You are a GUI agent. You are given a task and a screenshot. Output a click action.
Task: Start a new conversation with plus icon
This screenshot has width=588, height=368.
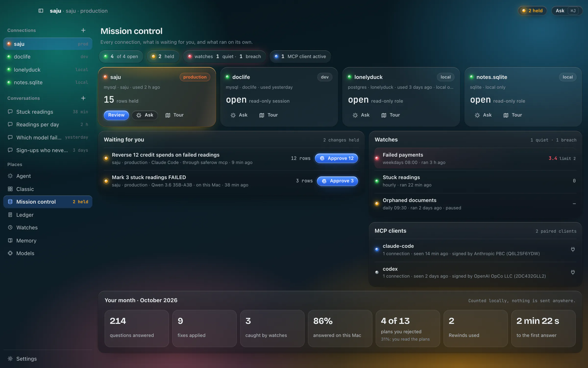point(83,98)
